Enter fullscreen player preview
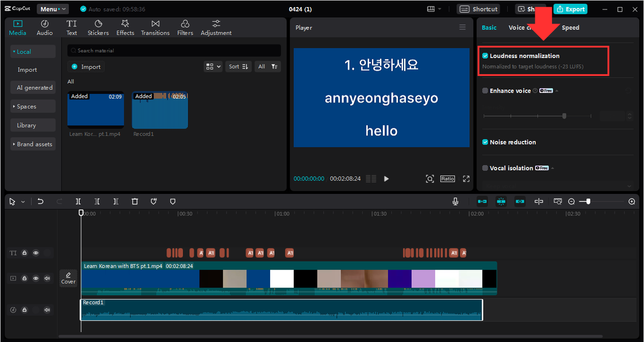644x342 pixels. [466, 179]
